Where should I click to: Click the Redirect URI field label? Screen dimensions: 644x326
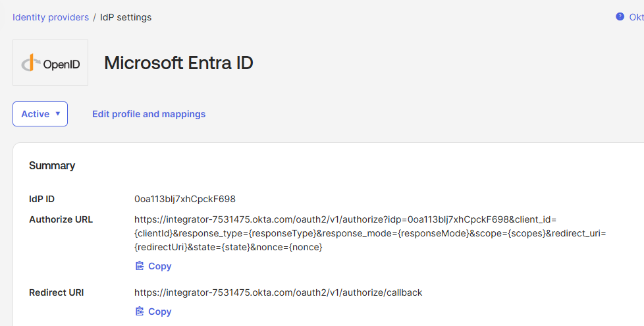tap(56, 293)
